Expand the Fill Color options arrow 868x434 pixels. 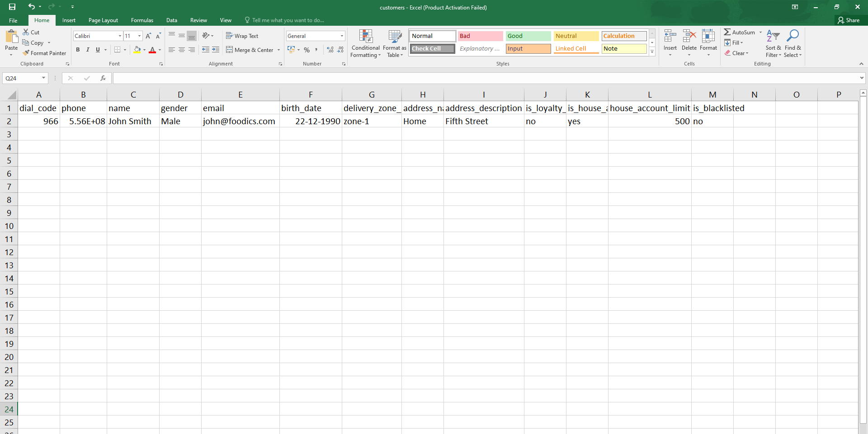144,50
